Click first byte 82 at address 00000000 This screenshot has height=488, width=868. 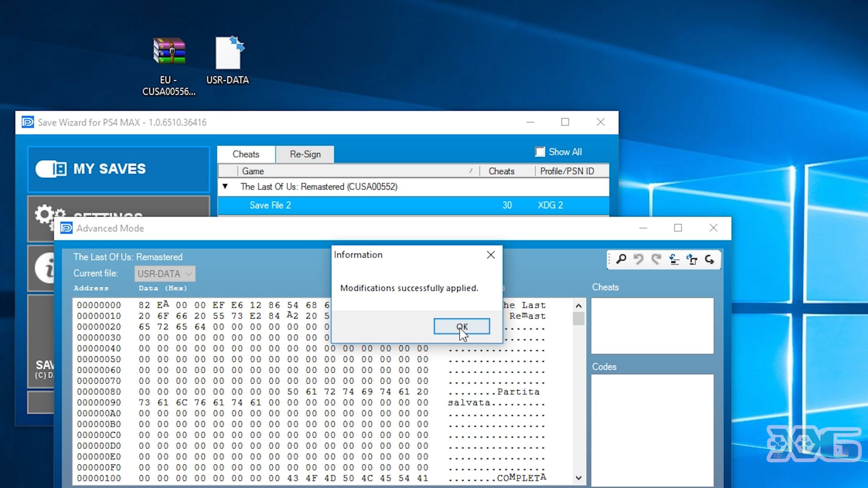click(x=144, y=305)
